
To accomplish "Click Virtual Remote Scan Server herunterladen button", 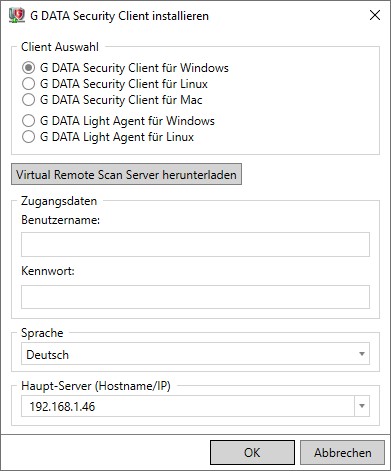I will click(126, 174).
